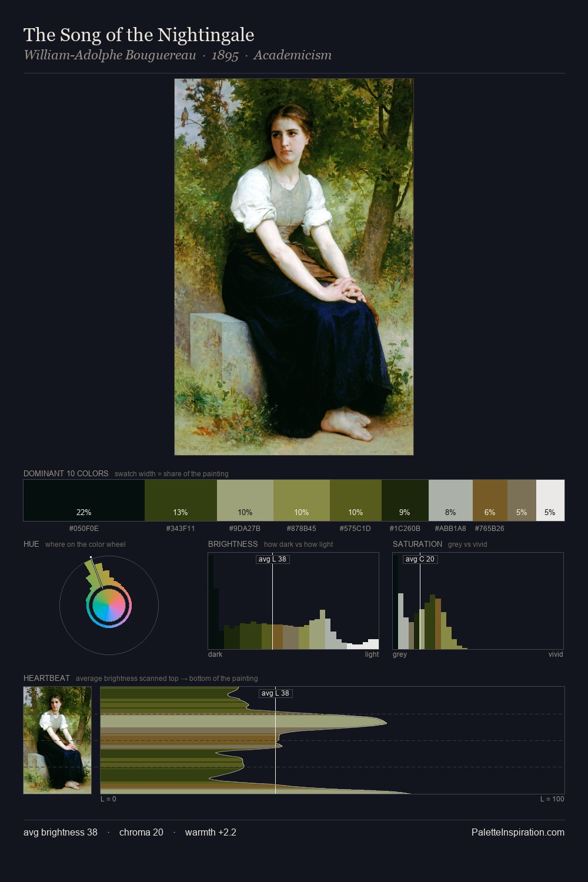Click hex code #878B45
Image resolution: width=588 pixels, height=882 pixels.
pos(301,529)
